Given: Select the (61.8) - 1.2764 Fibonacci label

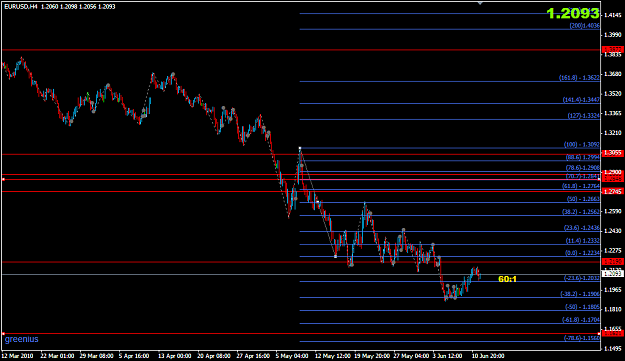Looking at the screenshot, I should (x=581, y=186).
